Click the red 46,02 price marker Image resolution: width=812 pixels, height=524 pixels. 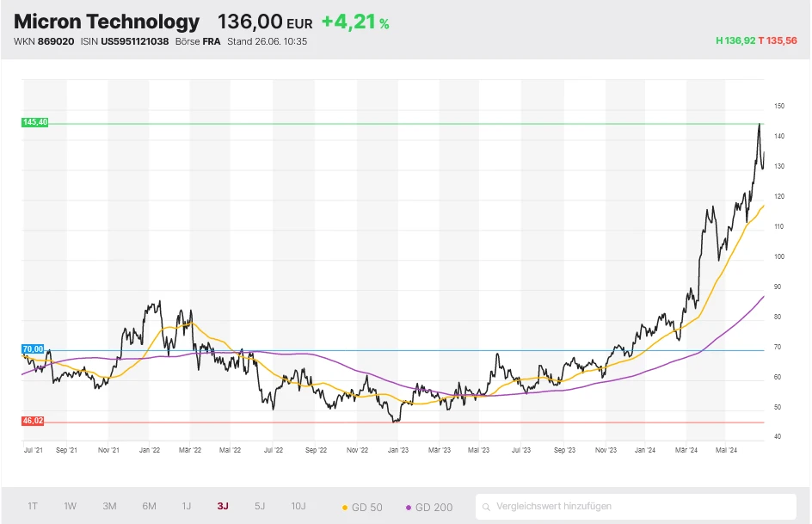click(32, 421)
